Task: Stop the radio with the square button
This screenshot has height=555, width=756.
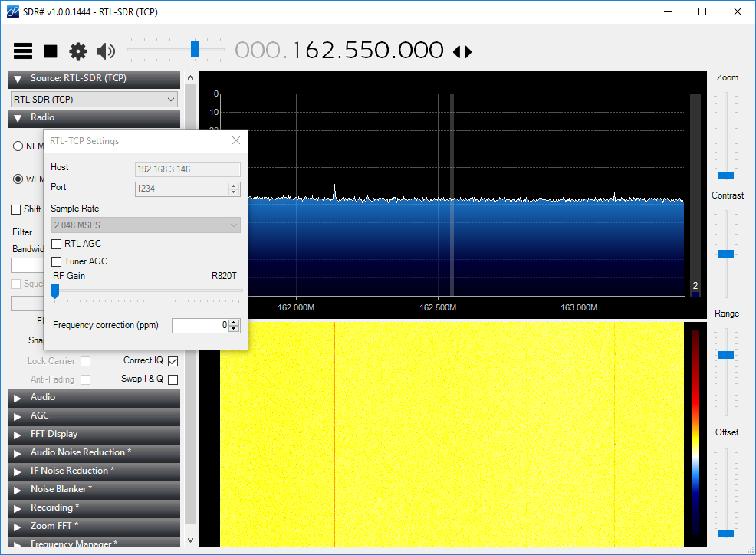Action: 51,51
